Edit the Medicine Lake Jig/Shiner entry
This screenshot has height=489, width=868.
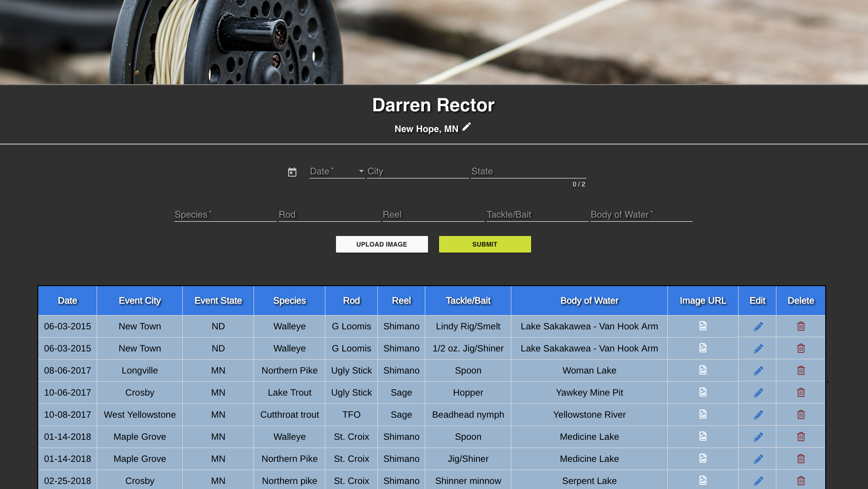(x=758, y=459)
